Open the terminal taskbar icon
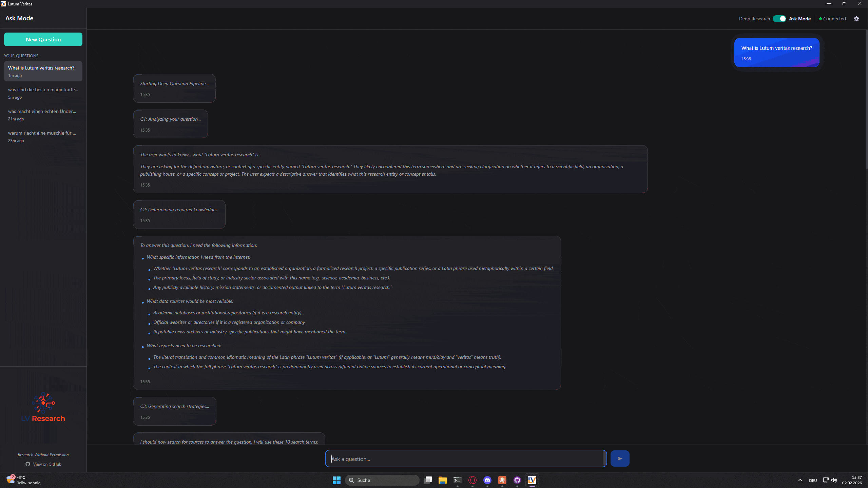 457,480
